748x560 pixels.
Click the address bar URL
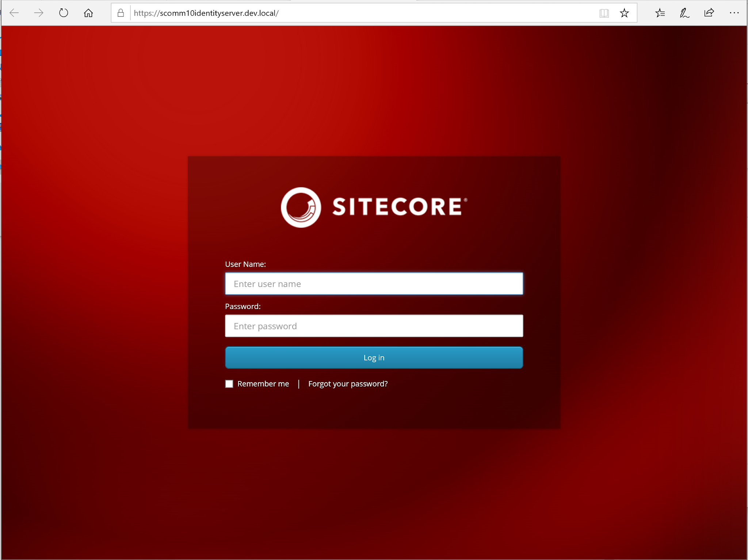pos(206,13)
